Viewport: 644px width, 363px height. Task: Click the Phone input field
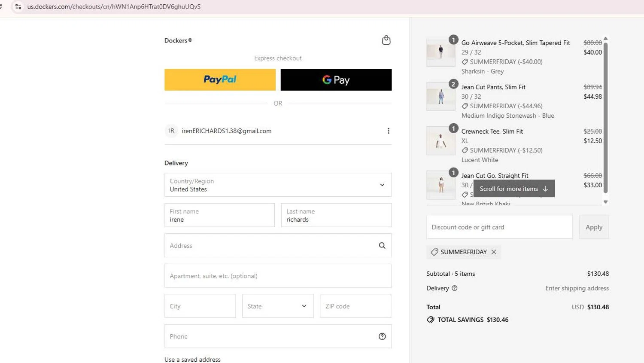tap(278, 336)
